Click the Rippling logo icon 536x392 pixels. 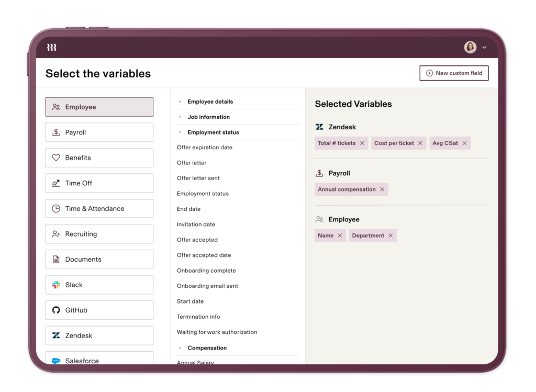click(51, 48)
